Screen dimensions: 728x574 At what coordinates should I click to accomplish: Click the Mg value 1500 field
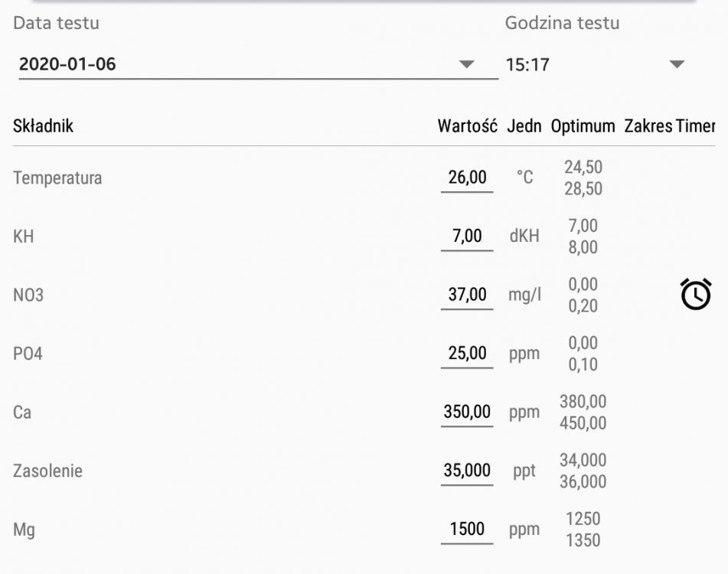[467, 529]
